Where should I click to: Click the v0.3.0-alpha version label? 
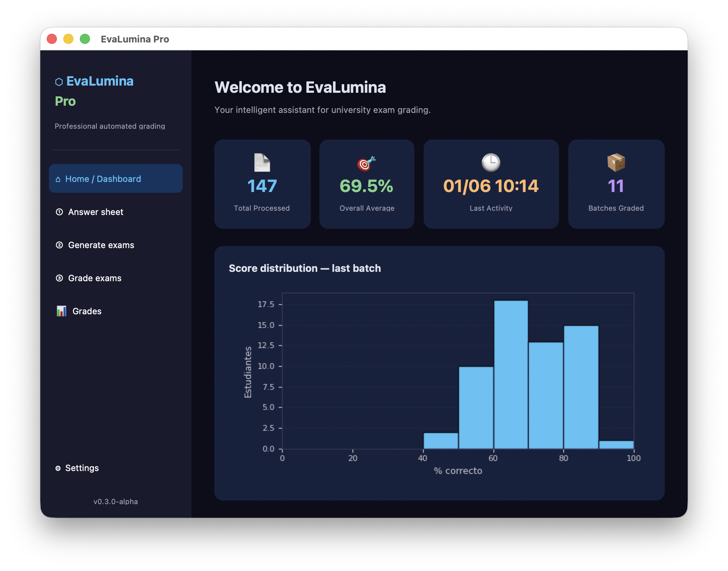pos(115,502)
